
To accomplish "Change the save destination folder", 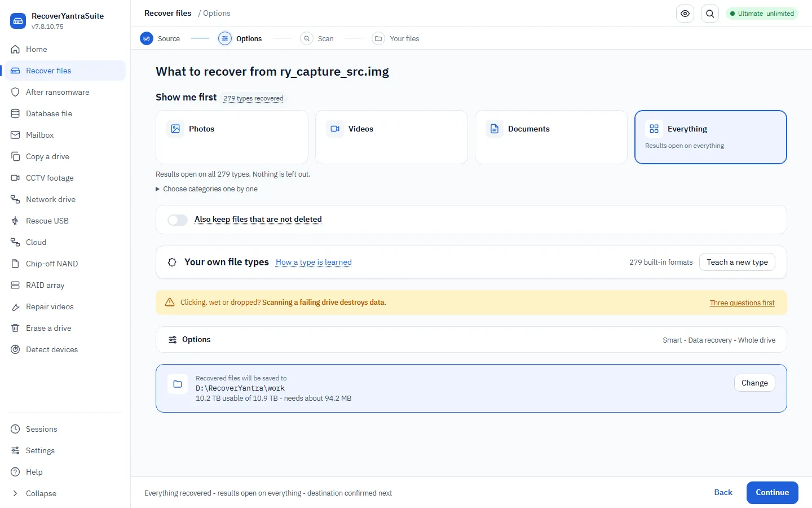I will (754, 383).
